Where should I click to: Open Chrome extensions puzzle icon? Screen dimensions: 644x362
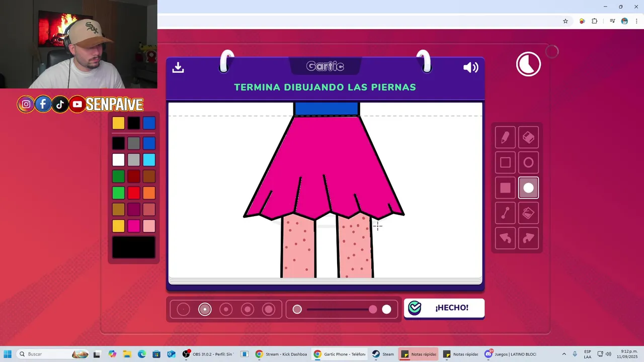pos(595,21)
